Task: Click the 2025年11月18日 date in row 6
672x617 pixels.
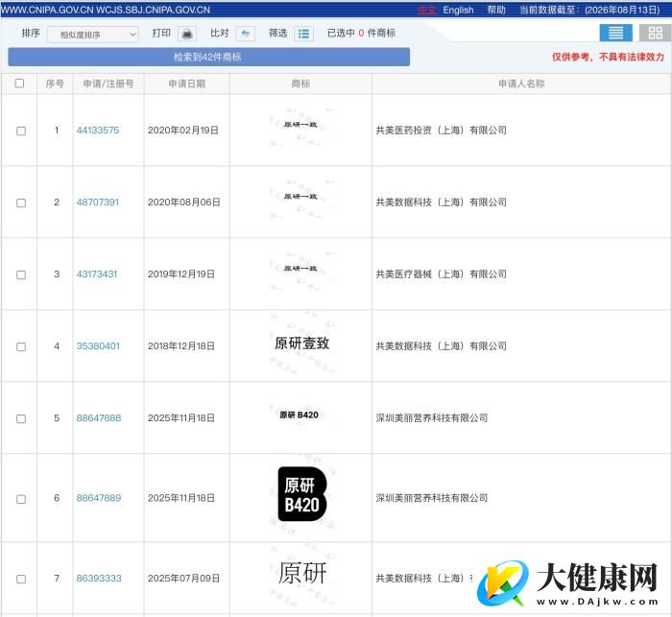Action: pos(181,498)
